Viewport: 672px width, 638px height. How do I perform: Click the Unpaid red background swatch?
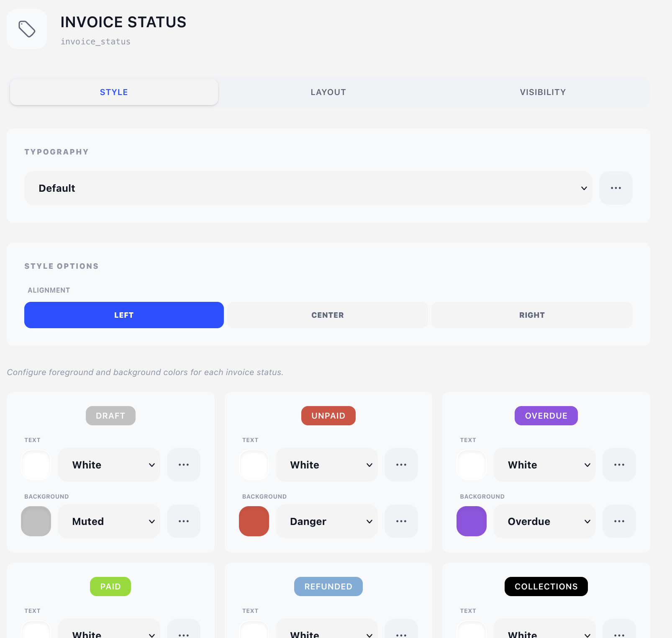[x=254, y=521]
